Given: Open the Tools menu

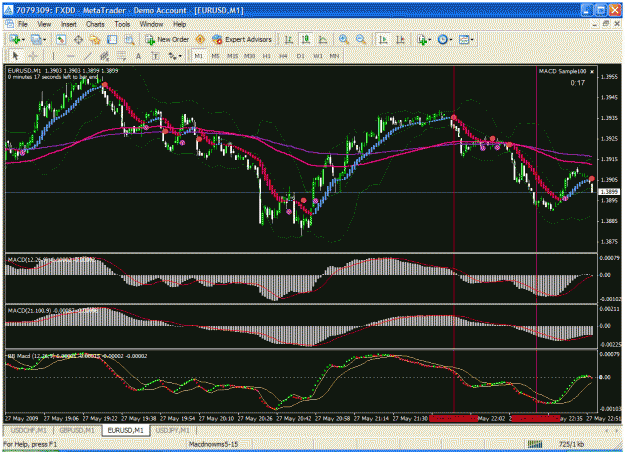Looking at the screenshot, I should [122, 24].
